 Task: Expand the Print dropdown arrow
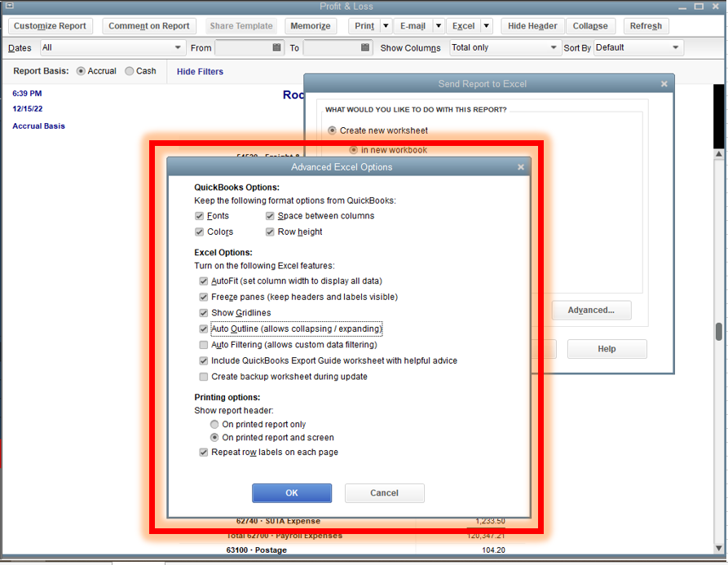point(386,26)
